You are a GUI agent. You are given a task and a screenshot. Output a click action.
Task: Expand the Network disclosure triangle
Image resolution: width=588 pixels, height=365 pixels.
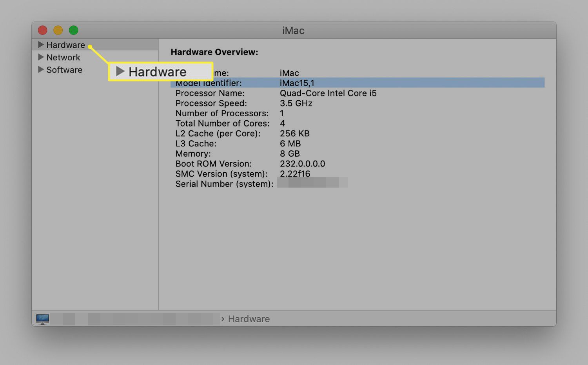[x=41, y=57]
